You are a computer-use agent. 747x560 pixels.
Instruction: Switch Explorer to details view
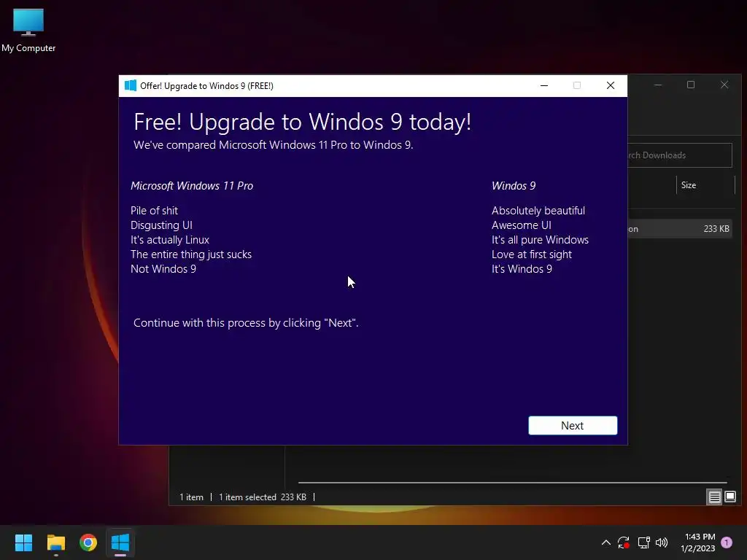(x=715, y=497)
